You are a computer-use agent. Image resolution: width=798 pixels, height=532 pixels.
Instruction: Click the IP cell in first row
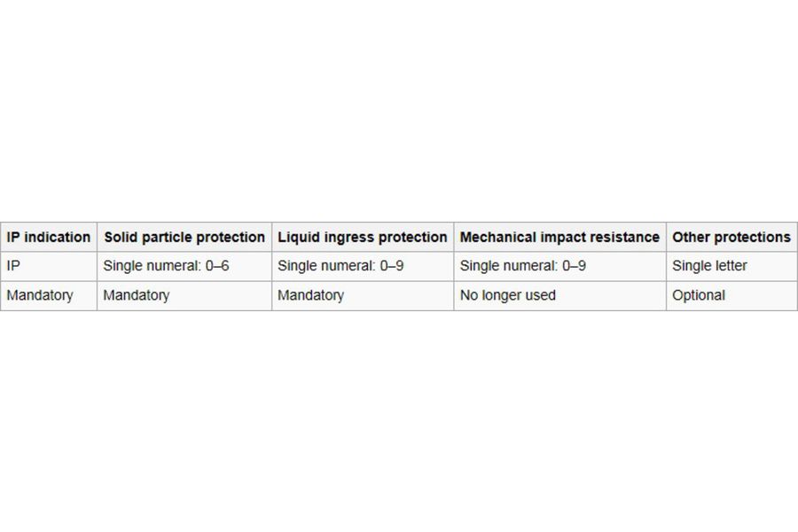(49, 266)
